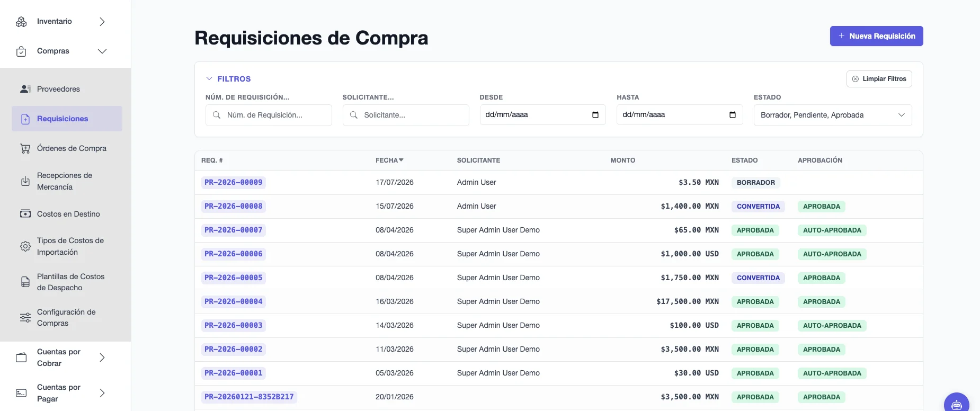
Task: Click the BORRADOR status badge
Action: click(x=756, y=183)
